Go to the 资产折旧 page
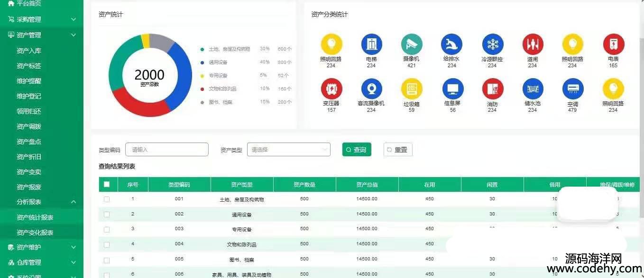This screenshot has height=278, width=644. click(29, 157)
